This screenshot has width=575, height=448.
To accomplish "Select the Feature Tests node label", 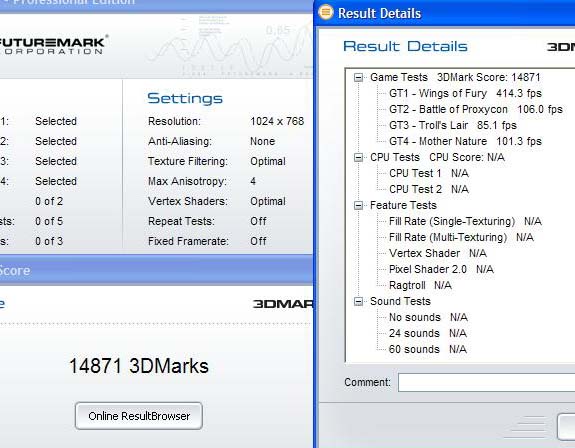I will [x=403, y=205].
